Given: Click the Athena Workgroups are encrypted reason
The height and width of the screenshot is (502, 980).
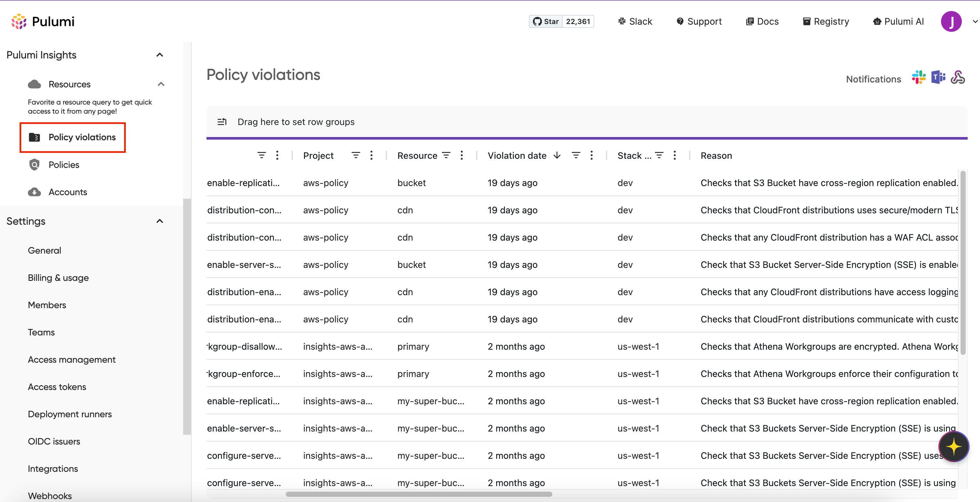Looking at the screenshot, I should (x=829, y=346).
